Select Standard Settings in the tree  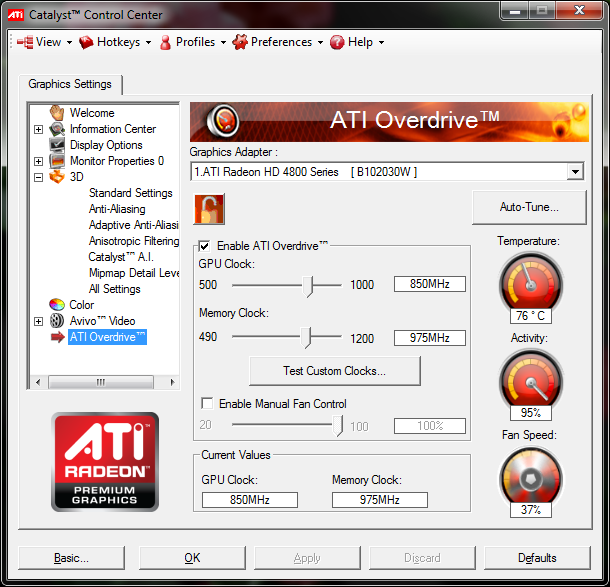click(x=131, y=193)
